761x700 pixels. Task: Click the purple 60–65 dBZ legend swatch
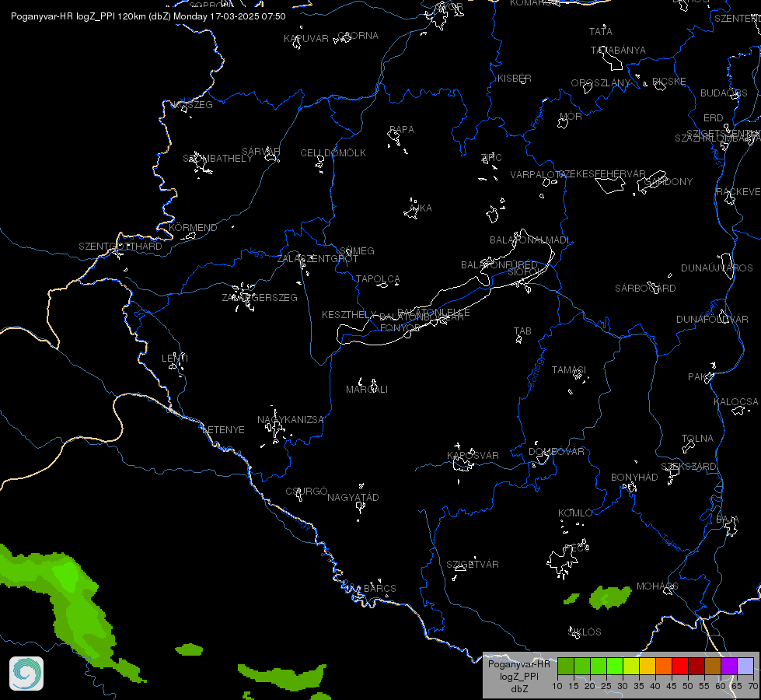pyautogui.click(x=729, y=666)
